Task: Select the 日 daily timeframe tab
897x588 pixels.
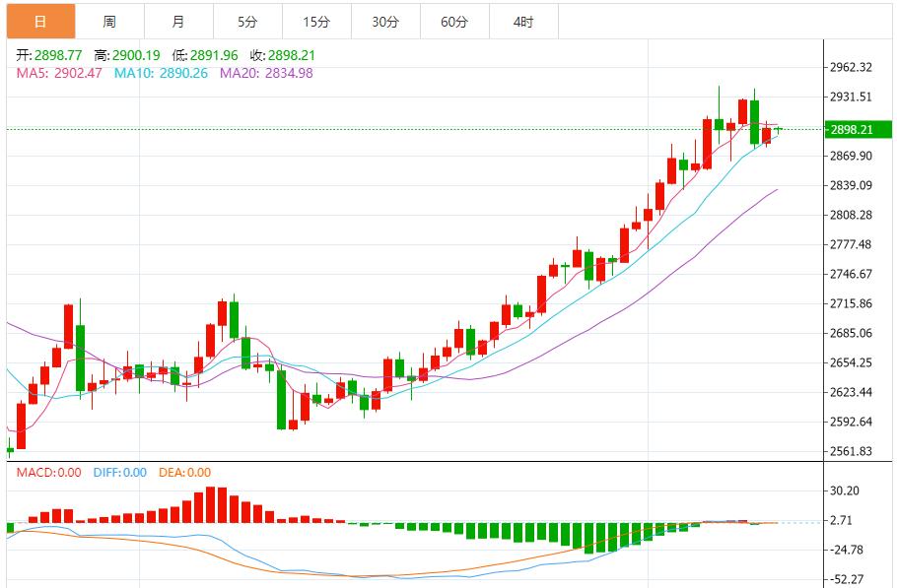Action: click(40, 22)
